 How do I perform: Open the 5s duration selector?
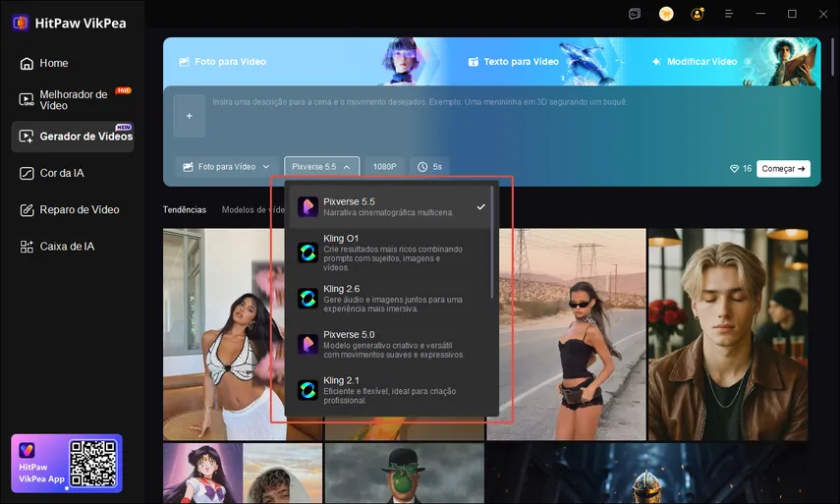(x=429, y=167)
